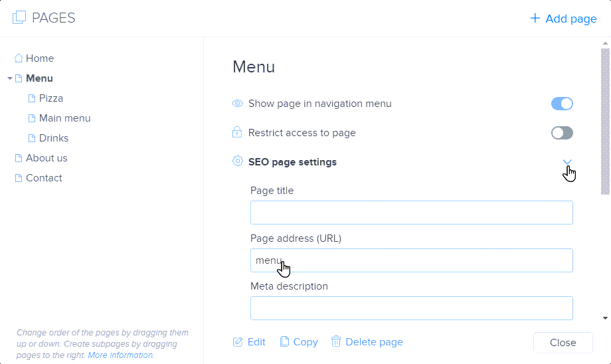Click the Drinks page icon

point(32,138)
